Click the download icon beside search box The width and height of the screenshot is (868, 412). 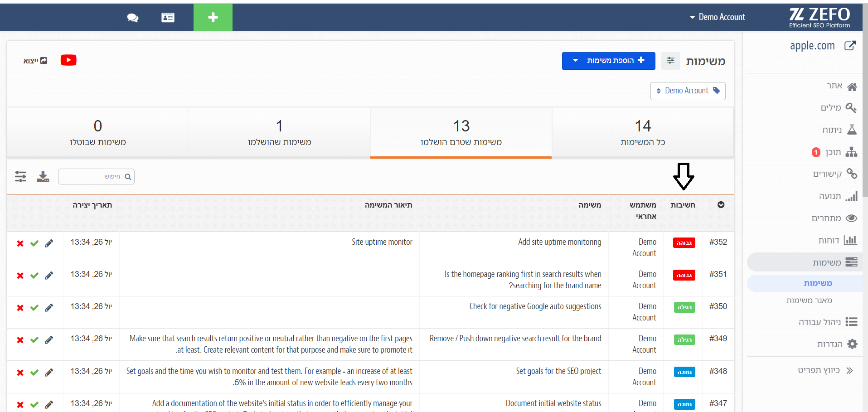(x=43, y=176)
